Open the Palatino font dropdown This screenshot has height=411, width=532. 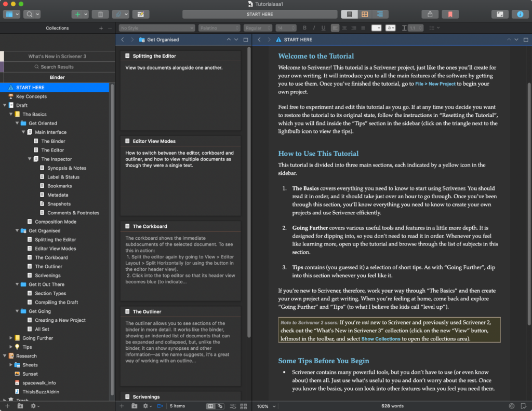220,28
